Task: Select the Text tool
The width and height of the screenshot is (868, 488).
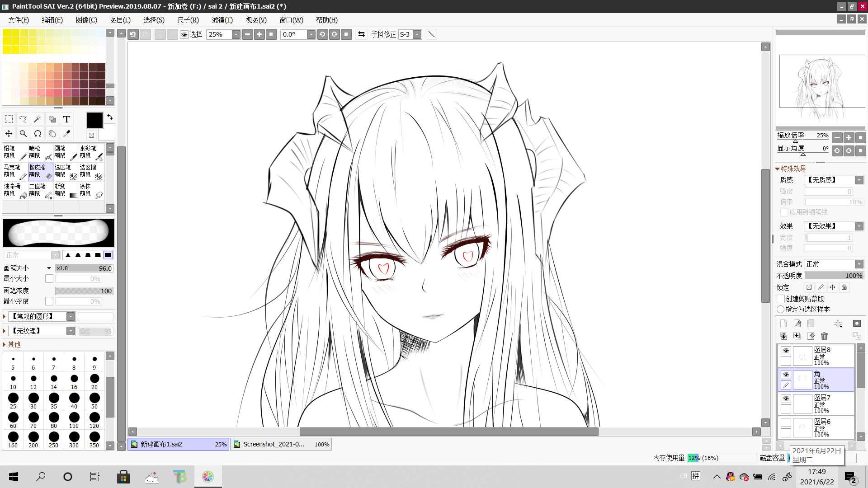Action: [x=66, y=119]
